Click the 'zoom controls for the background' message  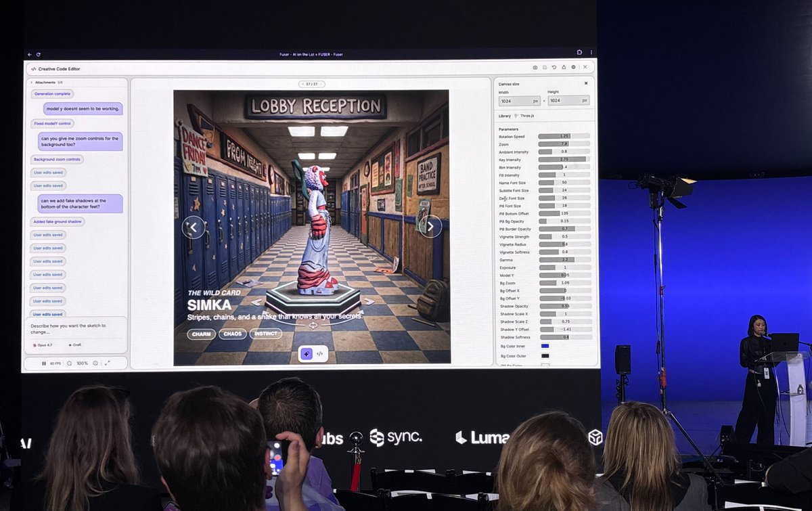(80, 141)
